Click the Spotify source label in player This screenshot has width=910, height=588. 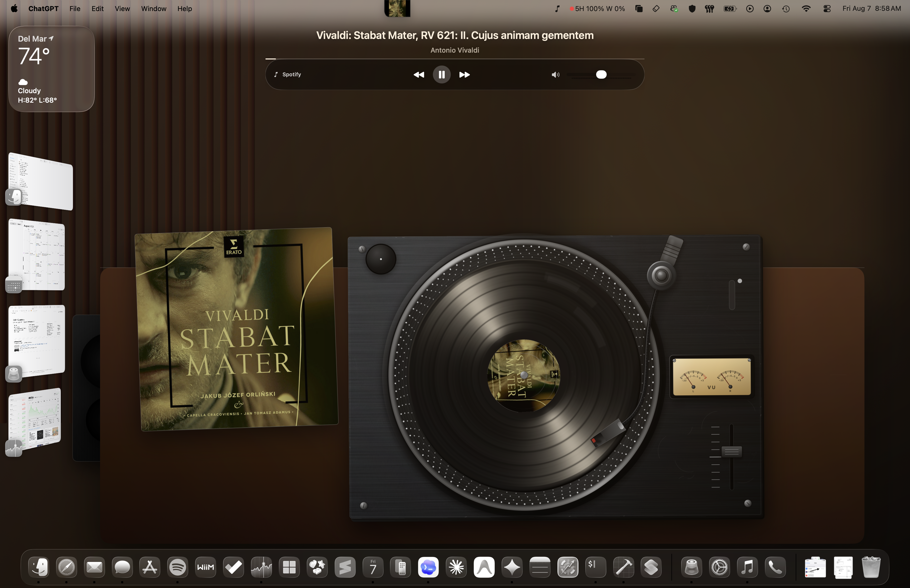[288, 74]
